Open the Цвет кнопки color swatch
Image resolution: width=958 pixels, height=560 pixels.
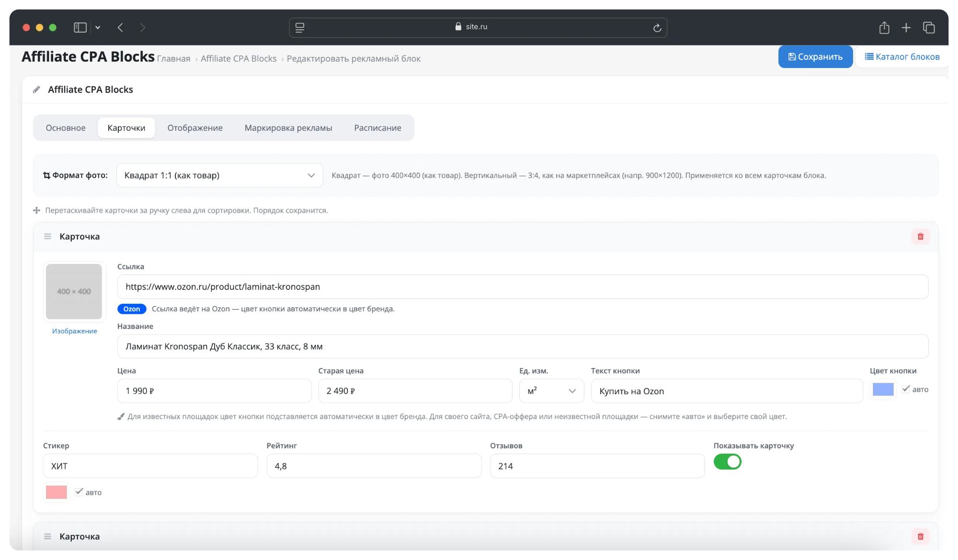883,389
